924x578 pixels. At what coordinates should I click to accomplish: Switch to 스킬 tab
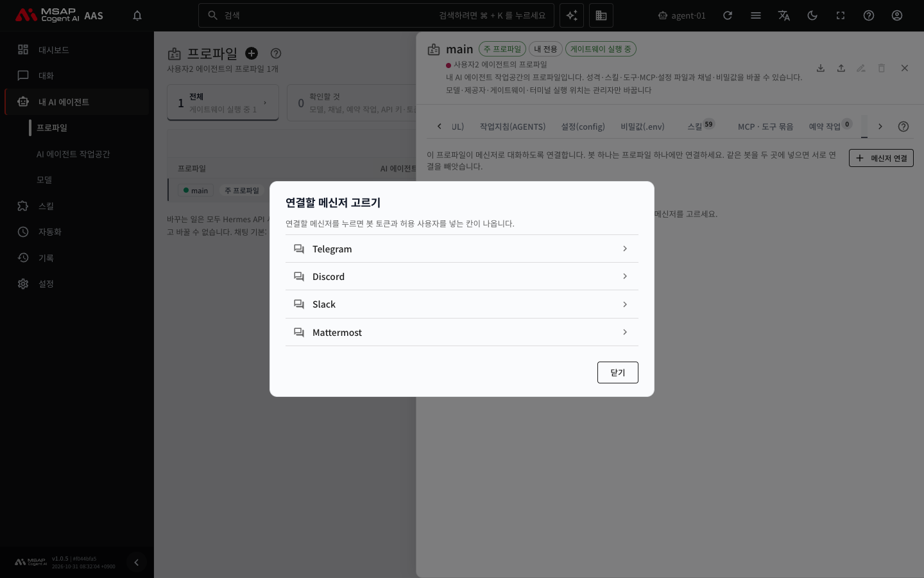701,127
